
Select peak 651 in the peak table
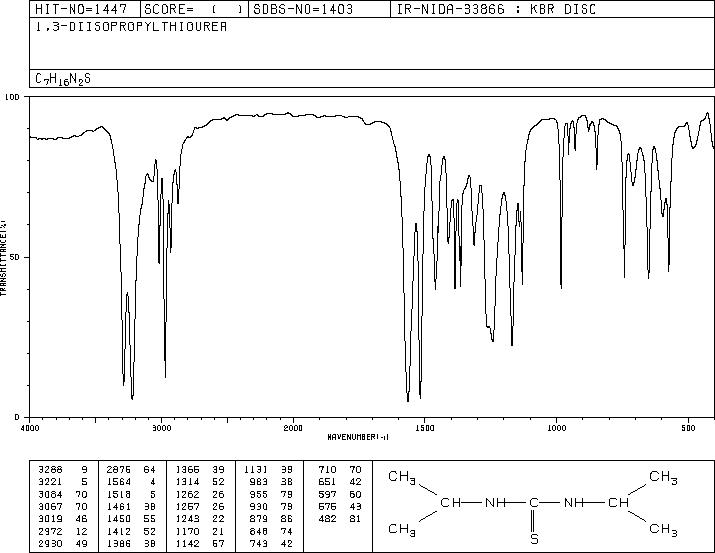click(x=327, y=482)
